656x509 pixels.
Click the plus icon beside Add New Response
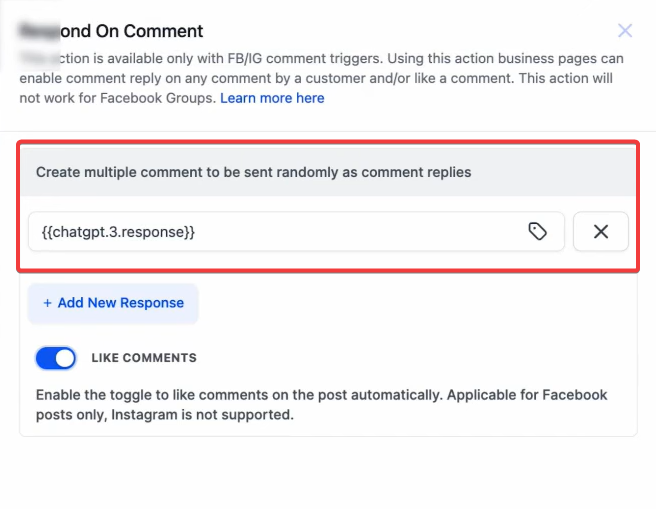tap(47, 303)
